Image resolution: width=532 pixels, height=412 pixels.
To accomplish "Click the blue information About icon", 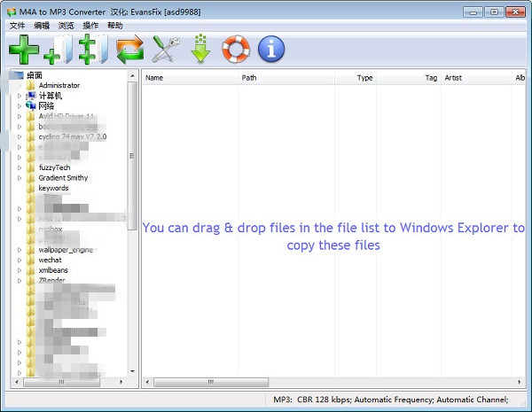I will (x=270, y=49).
